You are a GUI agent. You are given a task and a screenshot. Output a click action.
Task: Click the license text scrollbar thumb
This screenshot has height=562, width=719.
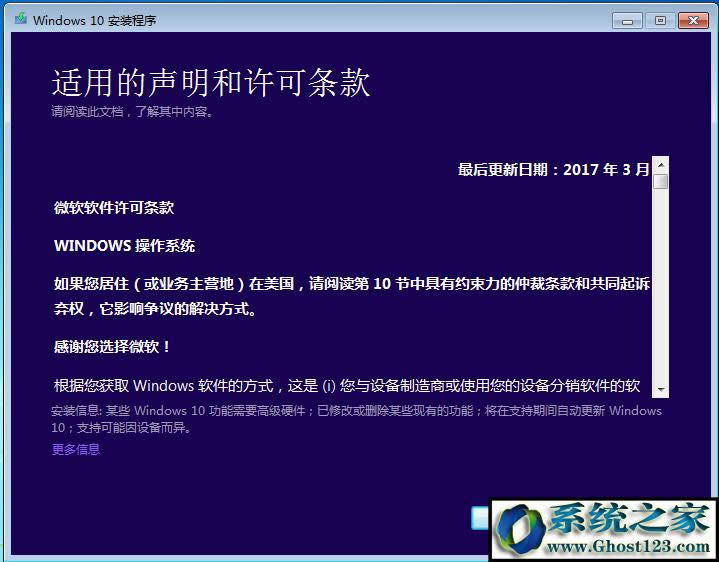point(661,182)
